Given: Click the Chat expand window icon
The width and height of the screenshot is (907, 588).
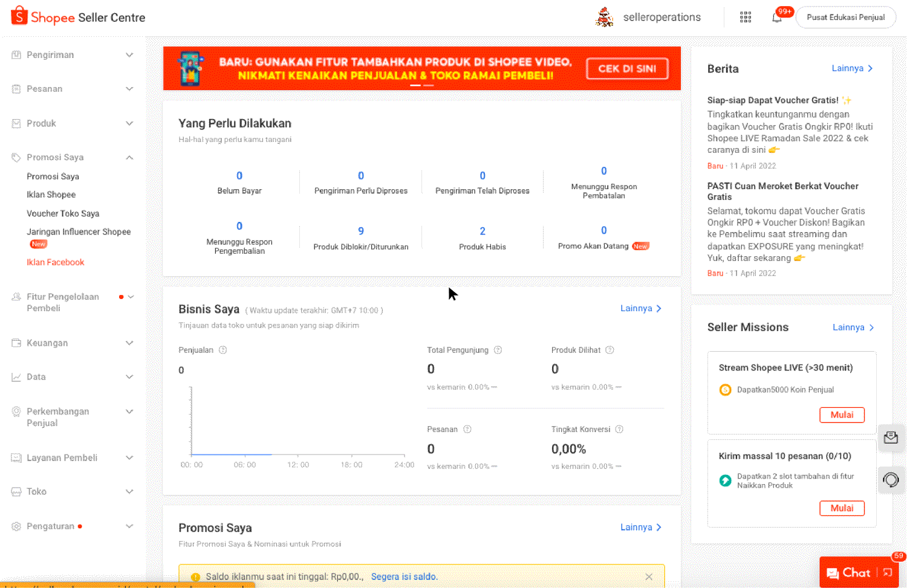Looking at the screenshot, I should coord(887,572).
